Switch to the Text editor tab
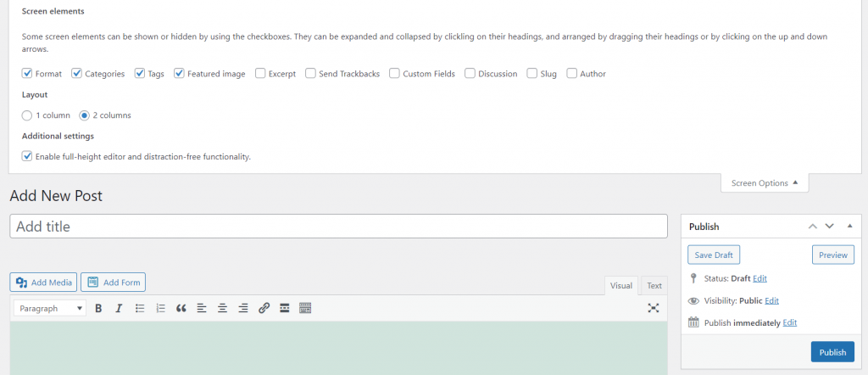 pyautogui.click(x=654, y=286)
